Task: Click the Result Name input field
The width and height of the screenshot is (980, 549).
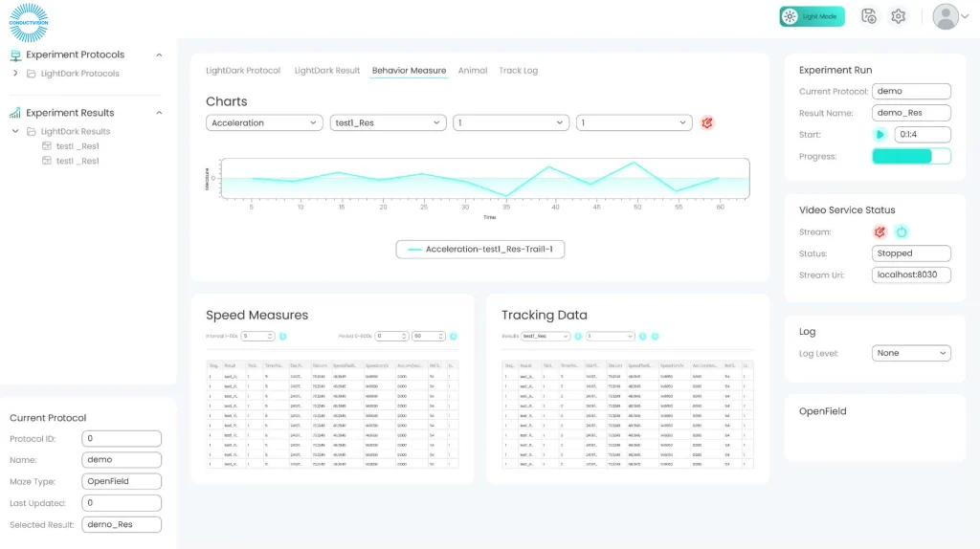Action: click(x=911, y=113)
